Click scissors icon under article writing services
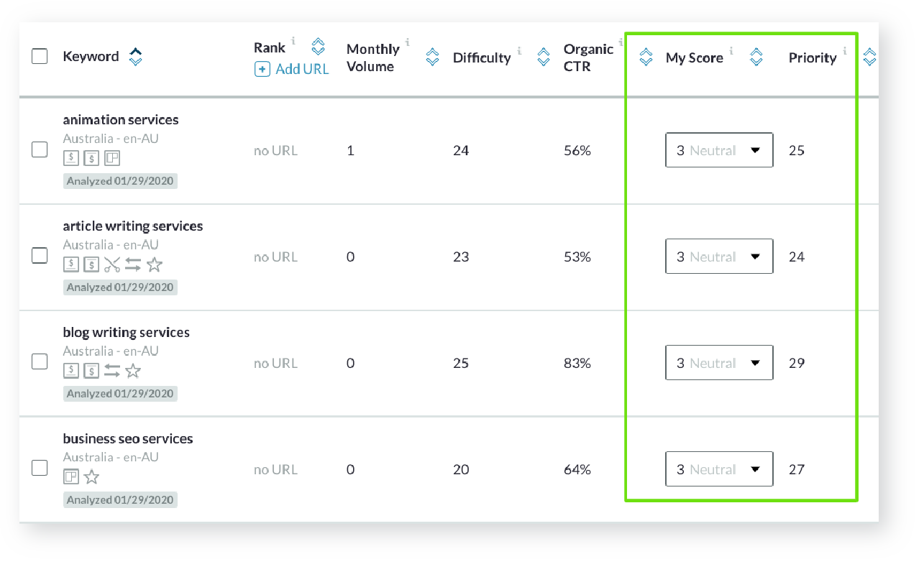Screen dimensions: 924x572 click(x=111, y=265)
